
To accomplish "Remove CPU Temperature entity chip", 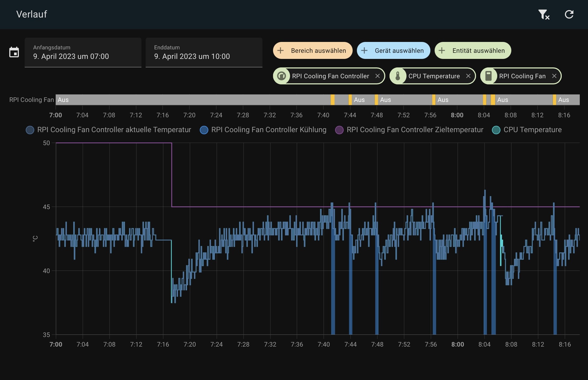I will (468, 76).
